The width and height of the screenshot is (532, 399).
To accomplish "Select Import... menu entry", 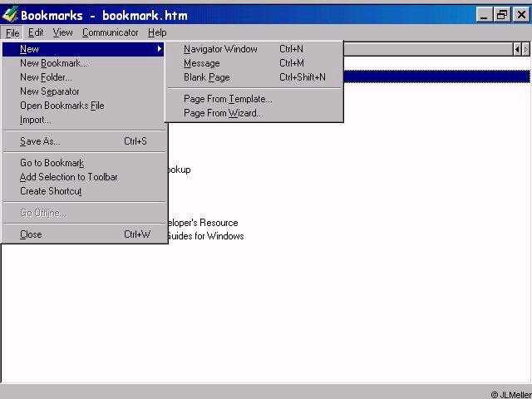I will (x=83, y=120).
